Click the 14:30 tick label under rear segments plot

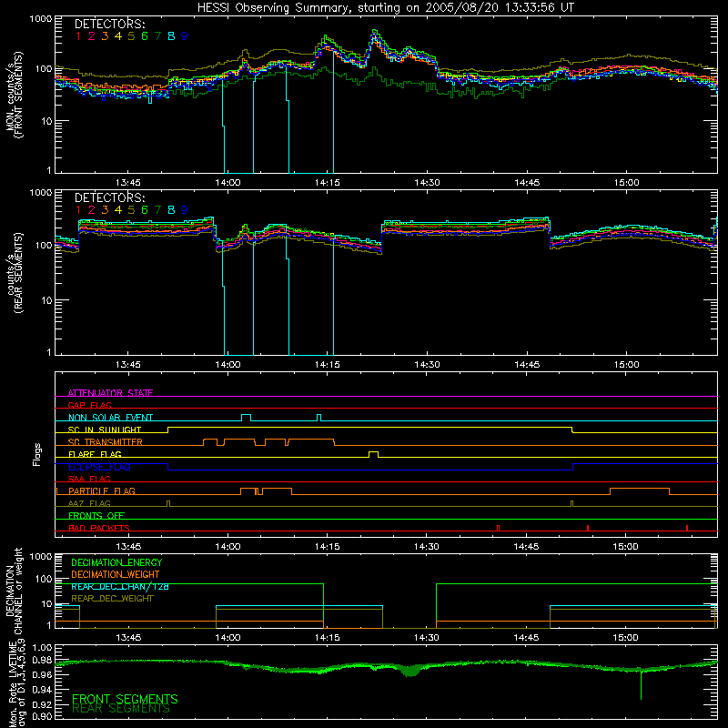coord(427,365)
